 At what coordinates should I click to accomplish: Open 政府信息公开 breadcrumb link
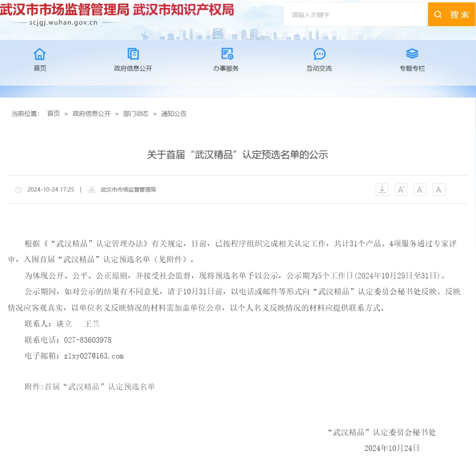pyautogui.click(x=92, y=114)
